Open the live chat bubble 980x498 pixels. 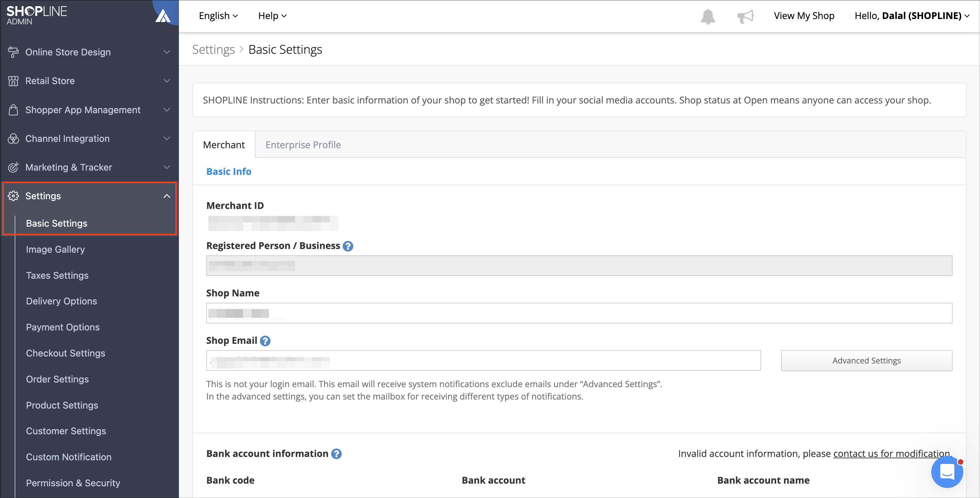947,472
